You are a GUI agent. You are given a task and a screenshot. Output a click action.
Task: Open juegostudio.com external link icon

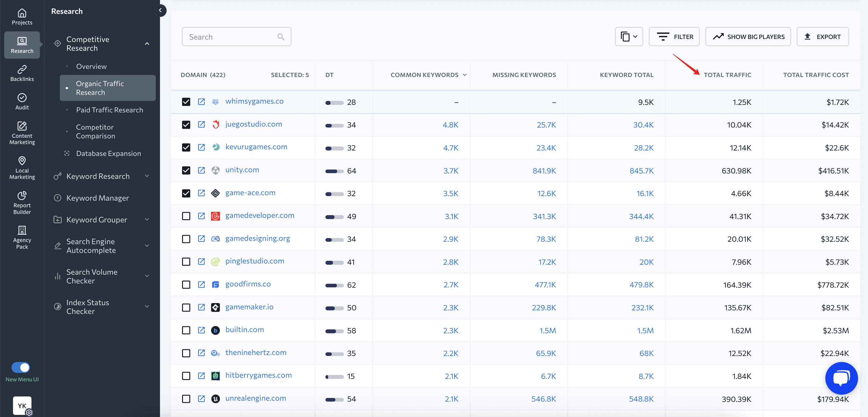click(x=201, y=124)
